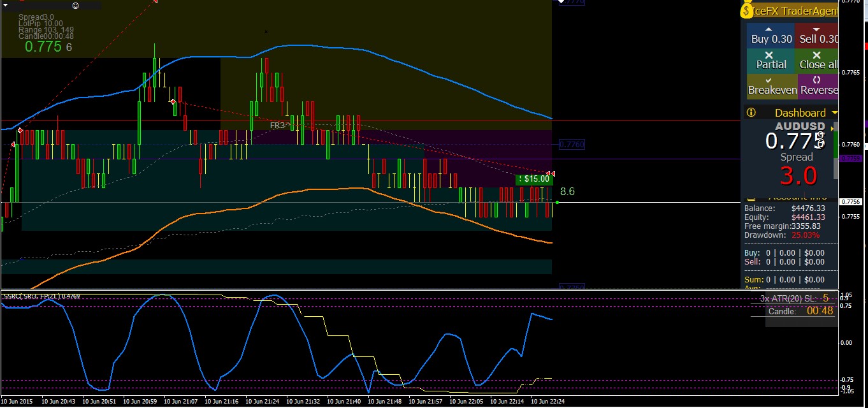
Task: Click the Dashboard info circle icon
Action: [x=751, y=113]
